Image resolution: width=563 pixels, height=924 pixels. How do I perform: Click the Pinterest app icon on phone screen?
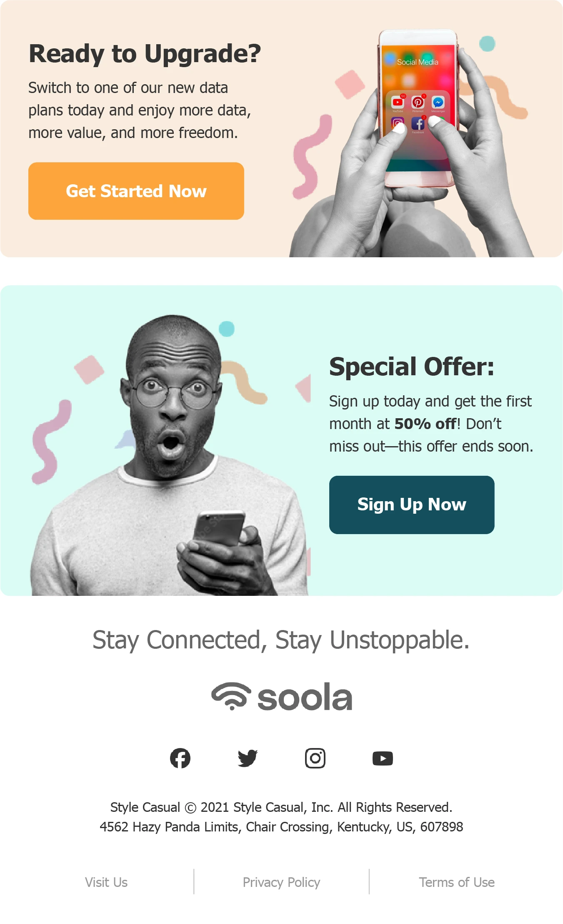418,102
